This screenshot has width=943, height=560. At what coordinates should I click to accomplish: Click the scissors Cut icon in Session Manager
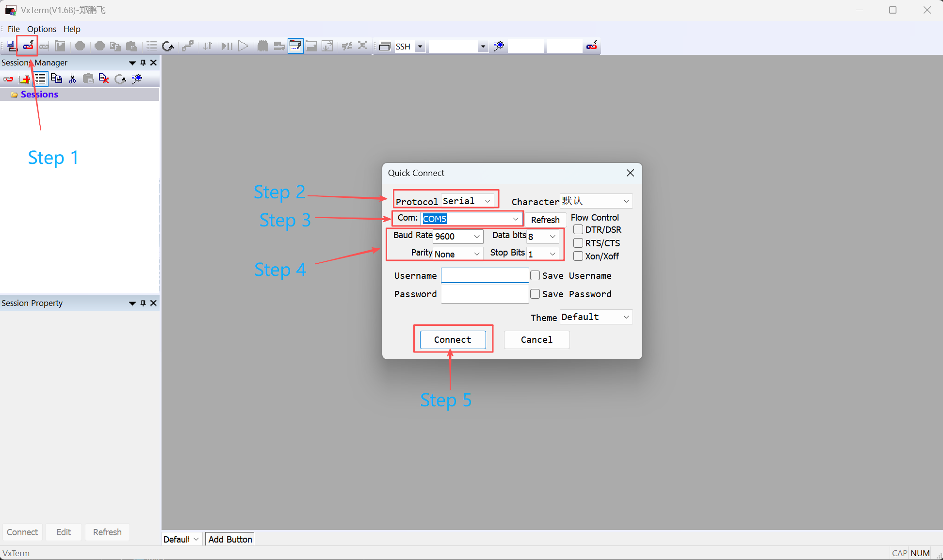pyautogui.click(x=72, y=79)
